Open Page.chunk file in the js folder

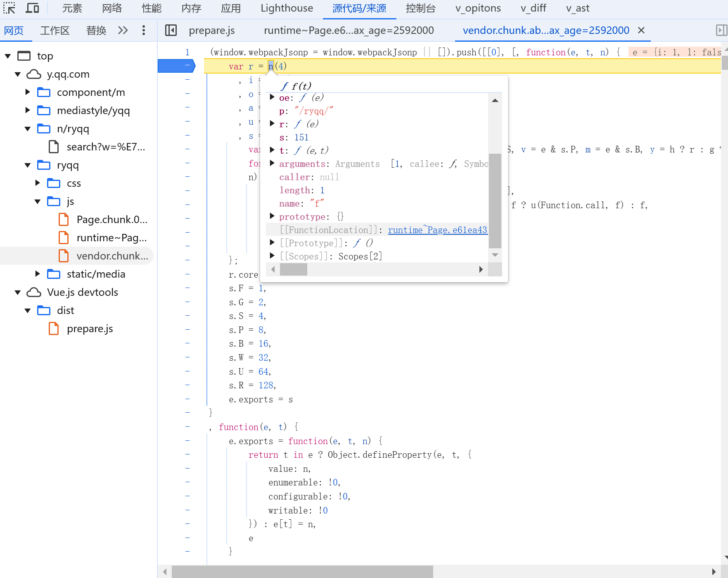(111, 219)
